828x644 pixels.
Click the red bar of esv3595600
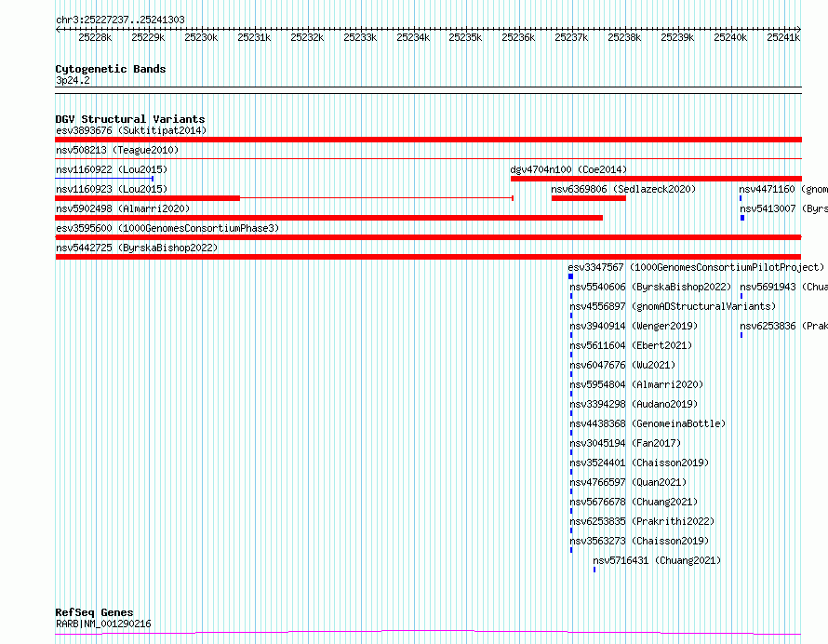click(x=428, y=237)
